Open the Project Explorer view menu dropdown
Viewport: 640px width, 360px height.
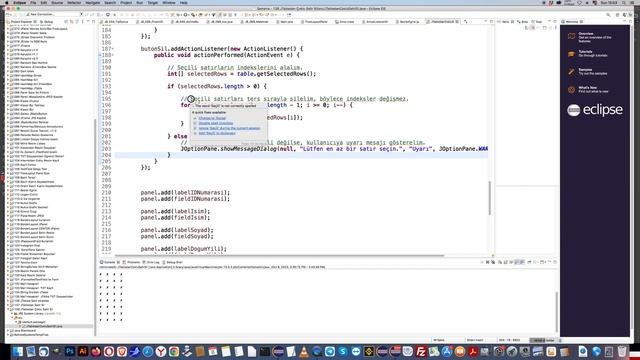click(x=82, y=22)
